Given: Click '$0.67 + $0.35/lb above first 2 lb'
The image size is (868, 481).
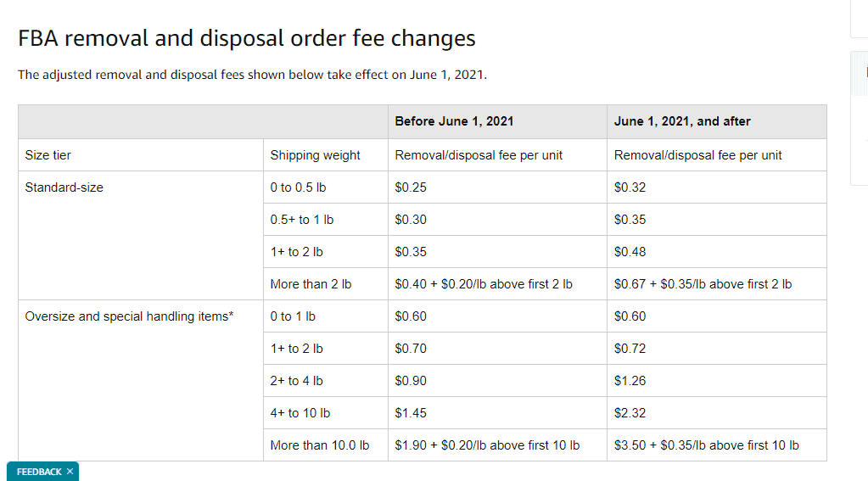Looking at the screenshot, I should point(703,284).
